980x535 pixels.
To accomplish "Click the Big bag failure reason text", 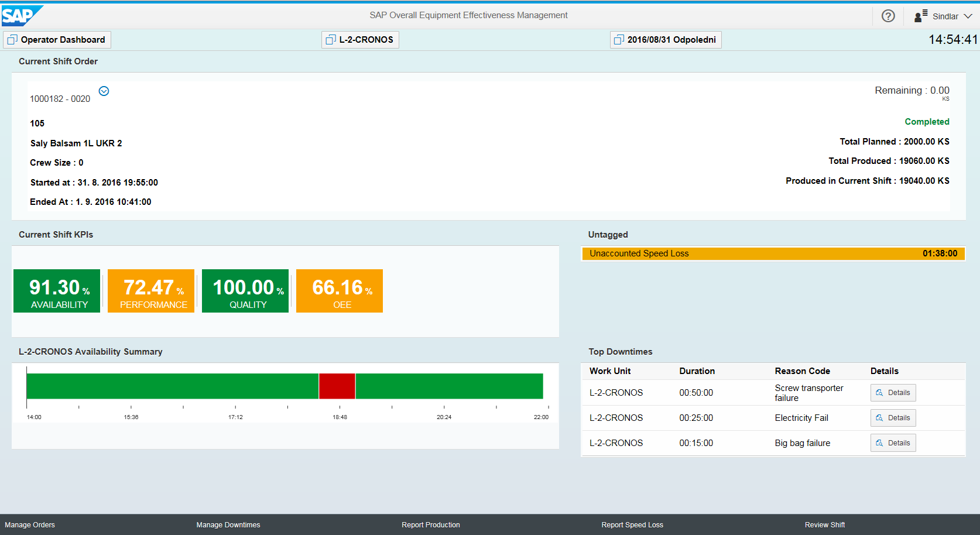I will tap(802, 443).
